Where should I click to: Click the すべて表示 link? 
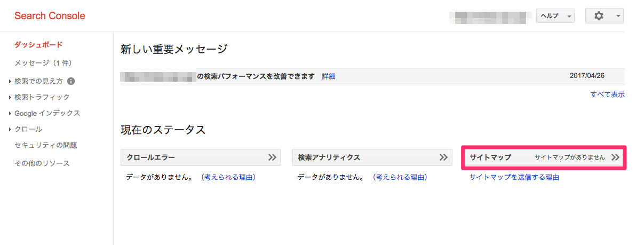[607, 94]
